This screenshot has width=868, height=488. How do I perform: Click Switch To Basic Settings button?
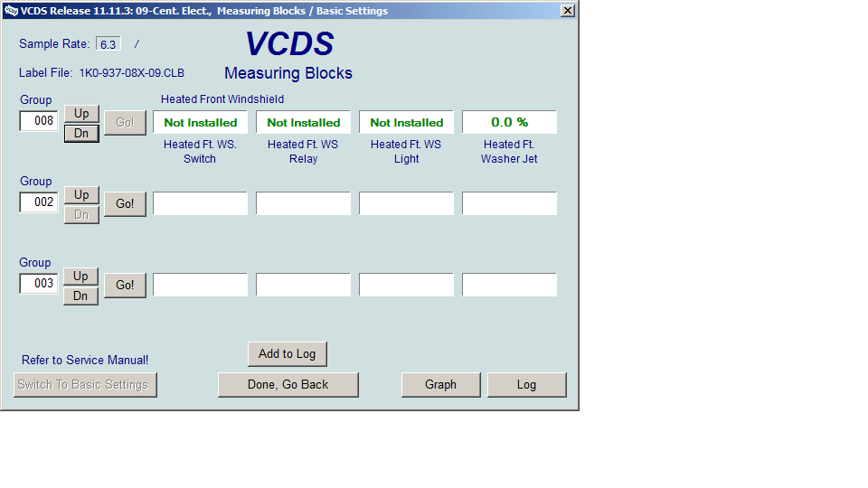85,385
